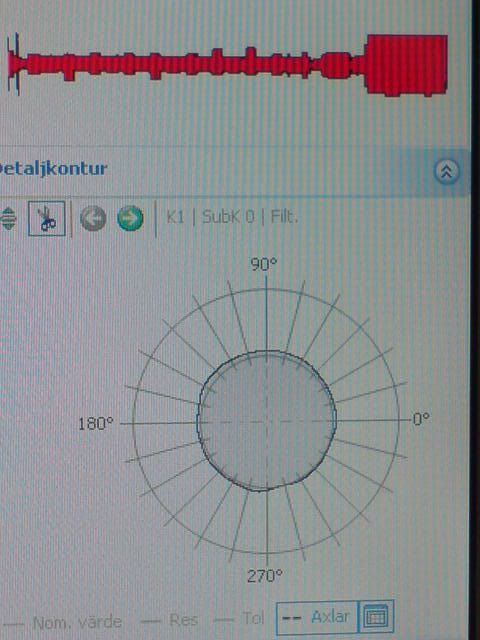Go to next contour with green arrow

[x=130, y=218]
